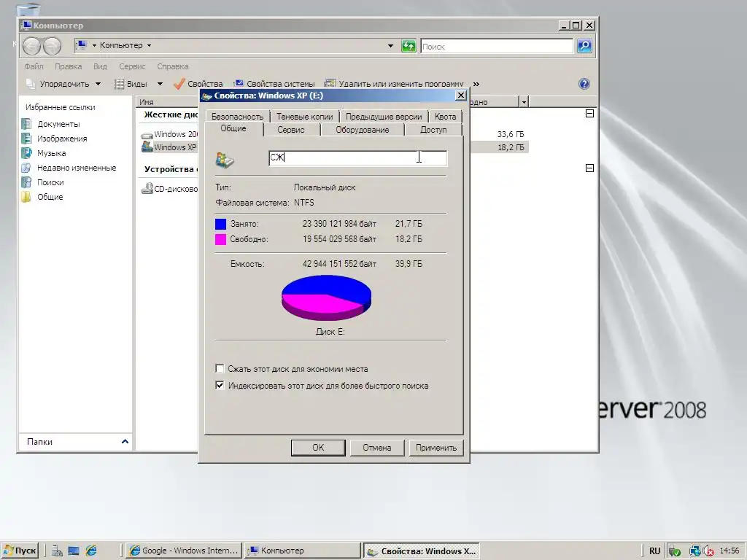The height and width of the screenshot is (560, 747).
Task: Switch to the Безопасность tab
Action: [237, 116]
